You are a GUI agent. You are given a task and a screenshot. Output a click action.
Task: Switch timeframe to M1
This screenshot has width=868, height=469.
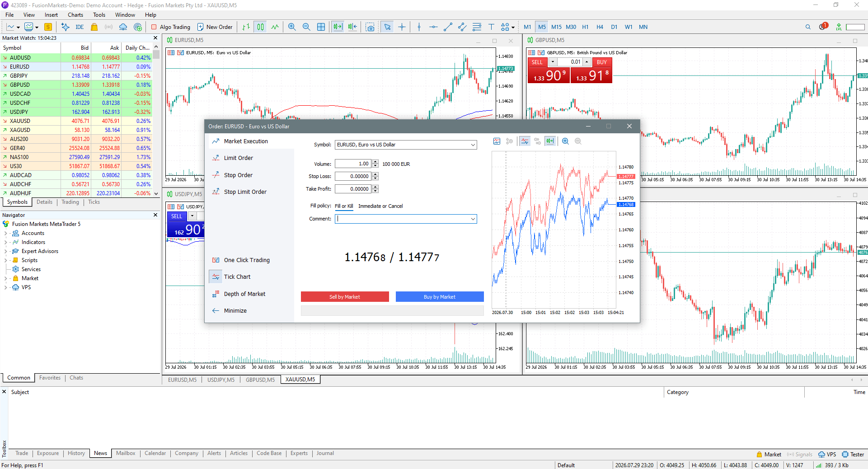coord(527,27)
